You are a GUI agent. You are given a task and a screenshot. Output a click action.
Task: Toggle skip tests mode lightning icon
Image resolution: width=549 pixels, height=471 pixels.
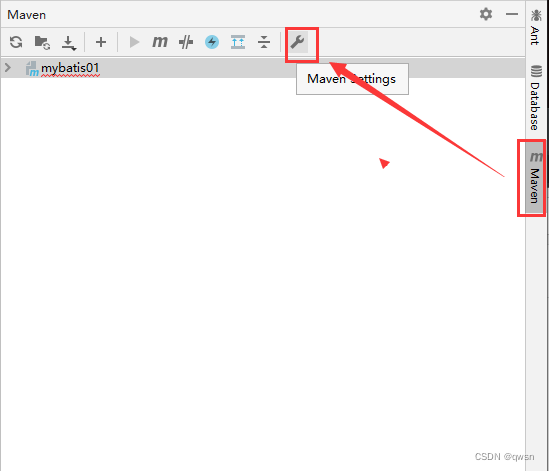tap(212, 42)
